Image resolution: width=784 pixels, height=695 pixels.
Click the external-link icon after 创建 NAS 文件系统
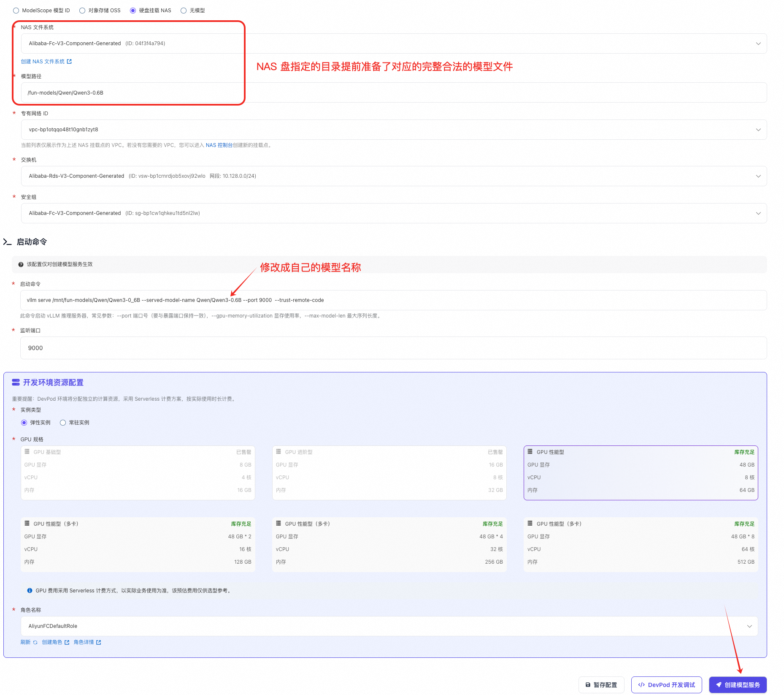(x=69, y=62)
